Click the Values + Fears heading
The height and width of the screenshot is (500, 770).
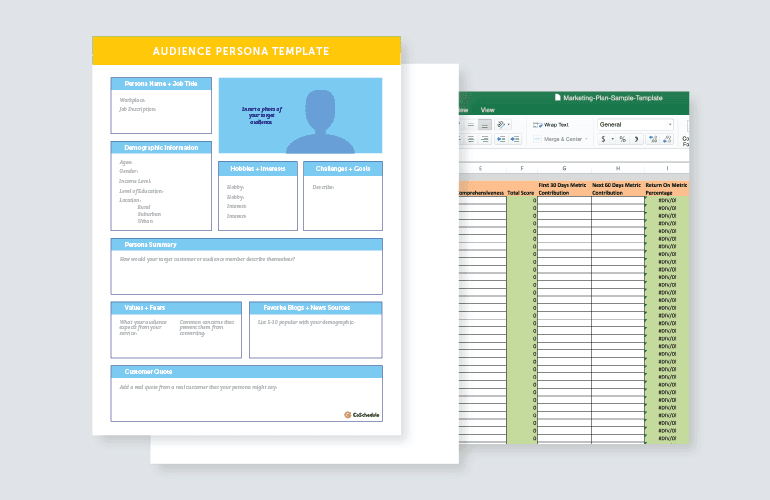pyautogui.click(x=144, y=307)
